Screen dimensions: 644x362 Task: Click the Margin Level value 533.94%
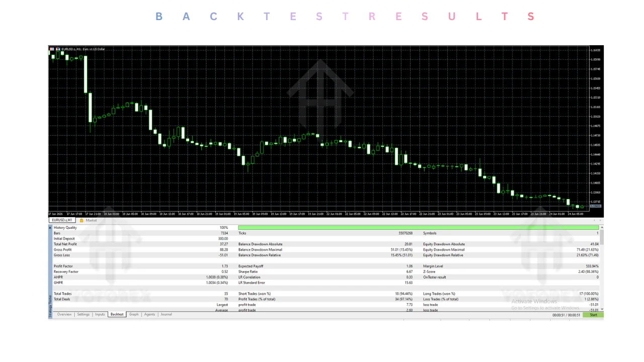[x=592, y=266]
